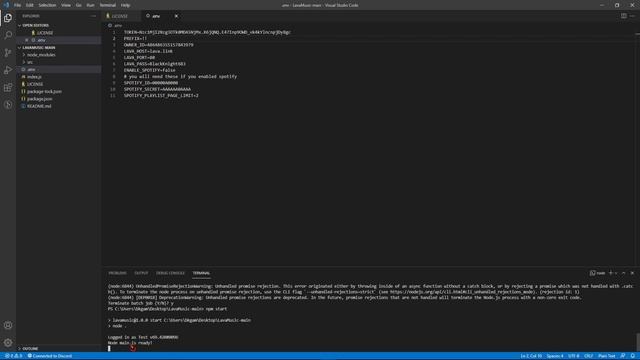This screenshot has height=360, width=640.
Task: Open the View menu
Action: 66,5
